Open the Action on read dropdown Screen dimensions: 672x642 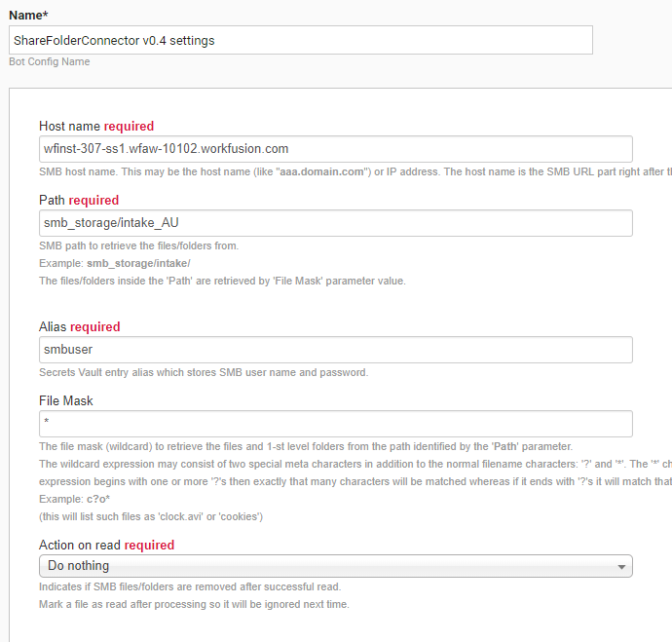coord(336,566)
